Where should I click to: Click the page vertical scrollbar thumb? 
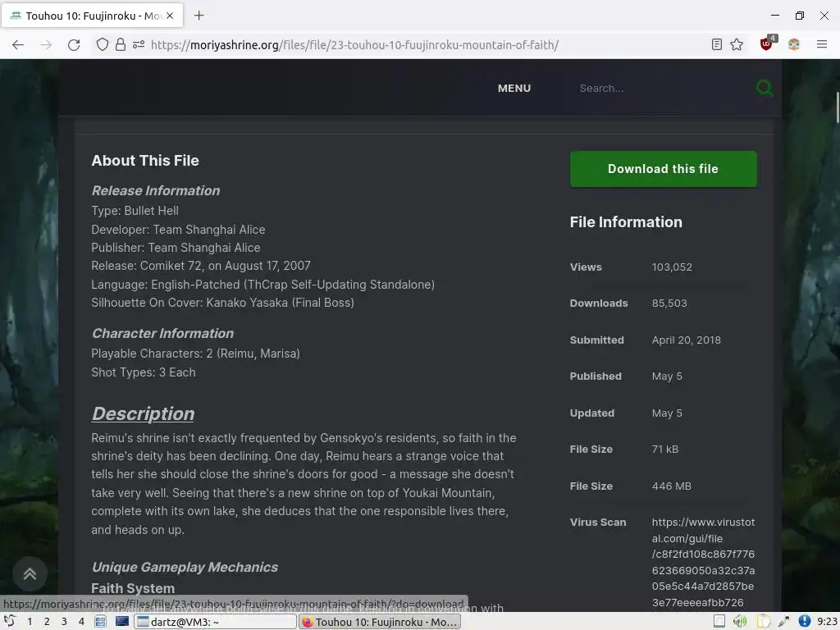click(x=838, y=107)
